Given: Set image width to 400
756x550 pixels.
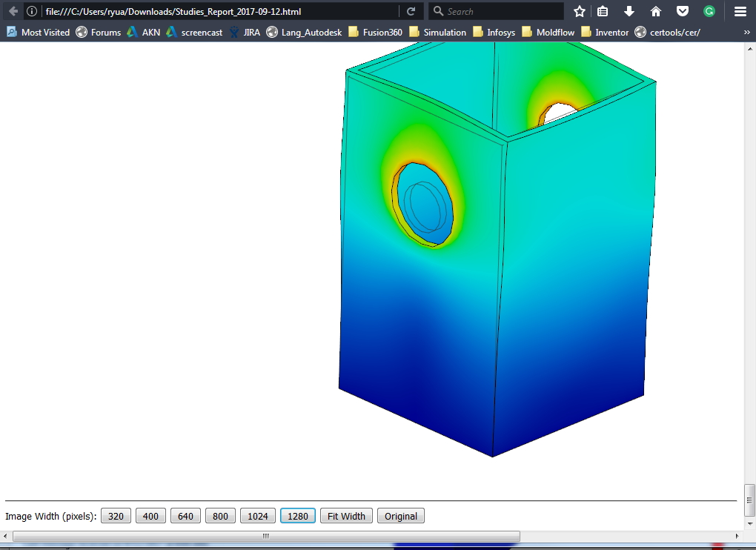Looking at the screenshot, I should 150,516.
